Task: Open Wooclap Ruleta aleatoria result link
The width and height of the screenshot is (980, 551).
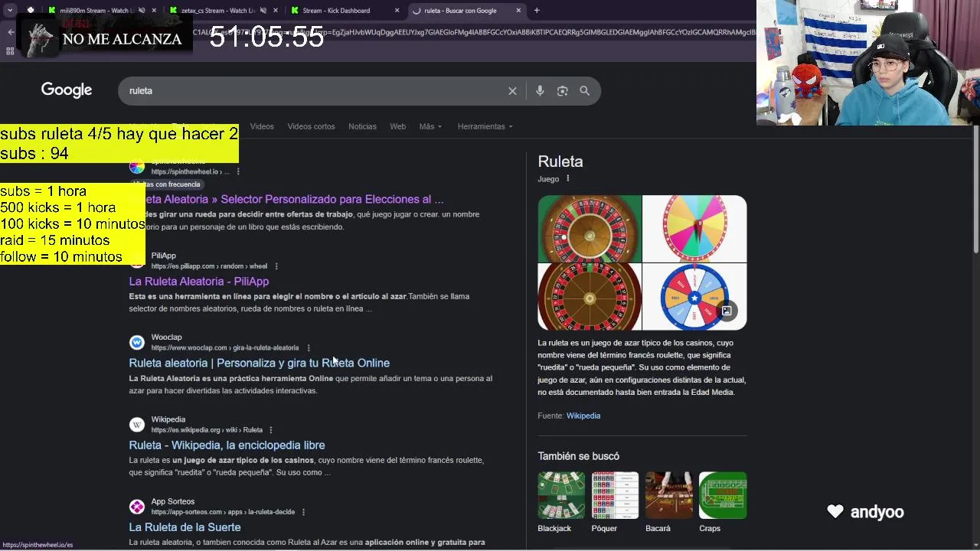Action: [259, 363]
